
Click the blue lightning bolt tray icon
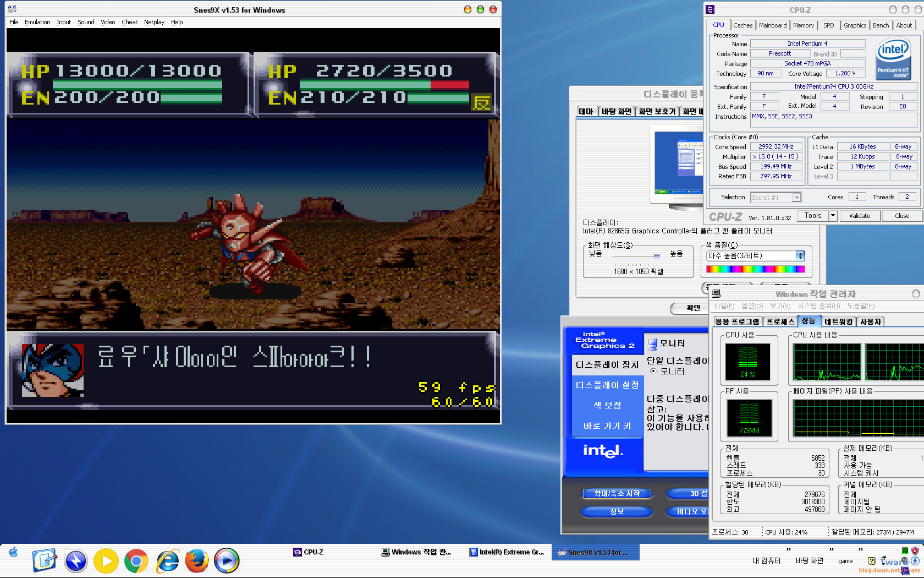pos(915,561)
